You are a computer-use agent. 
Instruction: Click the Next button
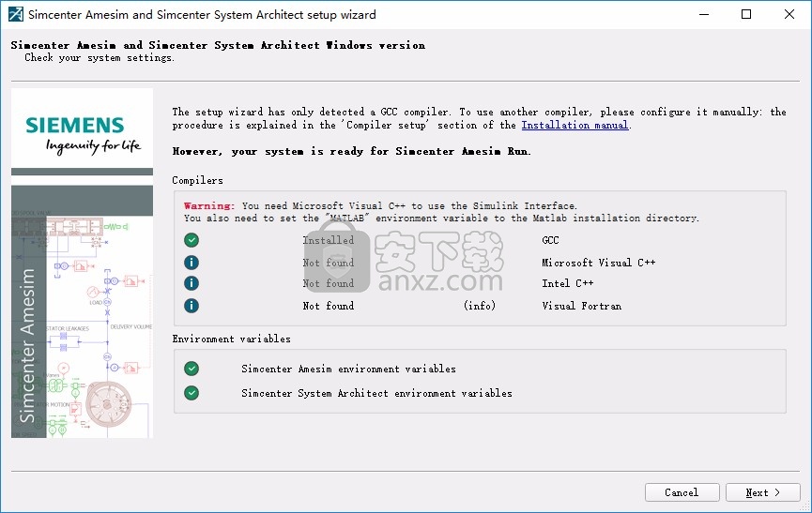point(763,492)
